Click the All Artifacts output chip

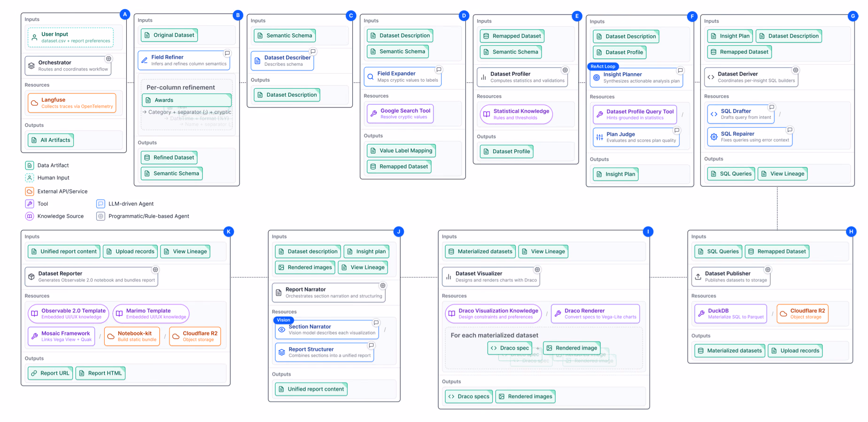pos(51,140)
